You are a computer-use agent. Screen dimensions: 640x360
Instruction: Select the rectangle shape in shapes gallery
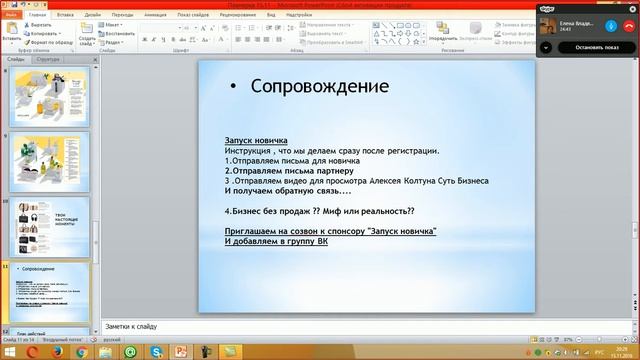[x=400, y=26]
